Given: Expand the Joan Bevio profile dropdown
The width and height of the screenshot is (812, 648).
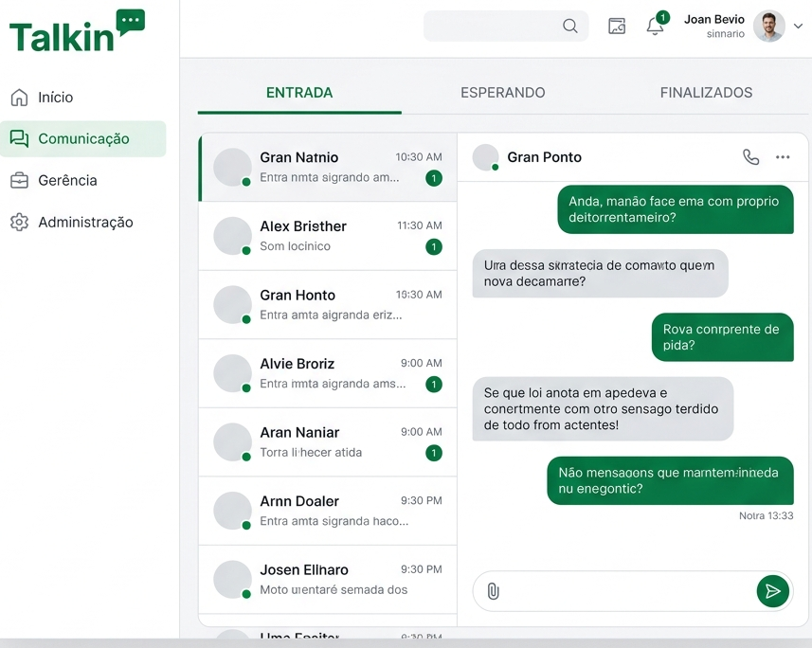Looking at the screenshot, I should click(x=798, y=27).
